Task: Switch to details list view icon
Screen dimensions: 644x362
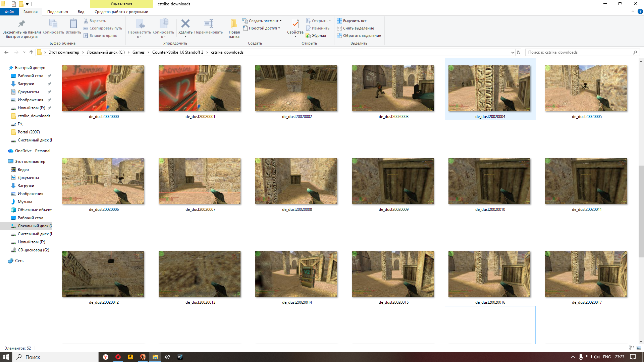Action: pyautogui.click(x=632, y=348)
